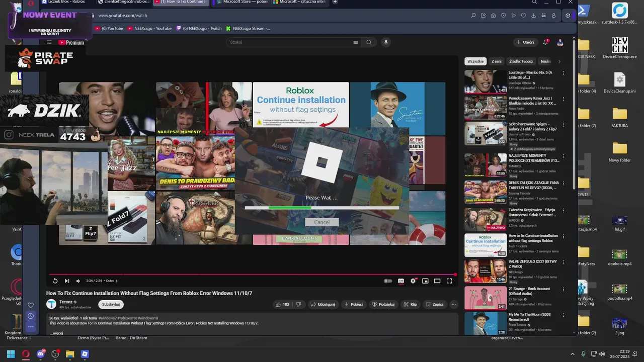This screenshot has width=644, height=362.
Task: Open YouTube hamburger guide menu
Action: point(49,42)
